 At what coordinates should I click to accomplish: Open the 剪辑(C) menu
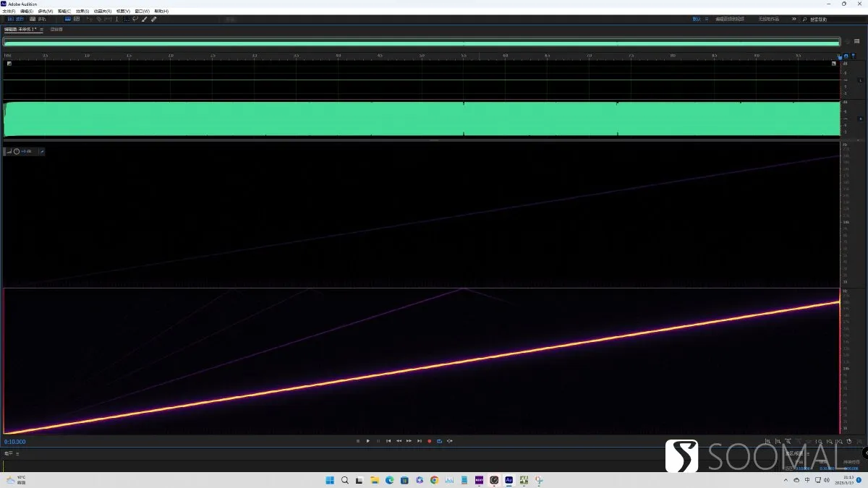pos(64,12)
